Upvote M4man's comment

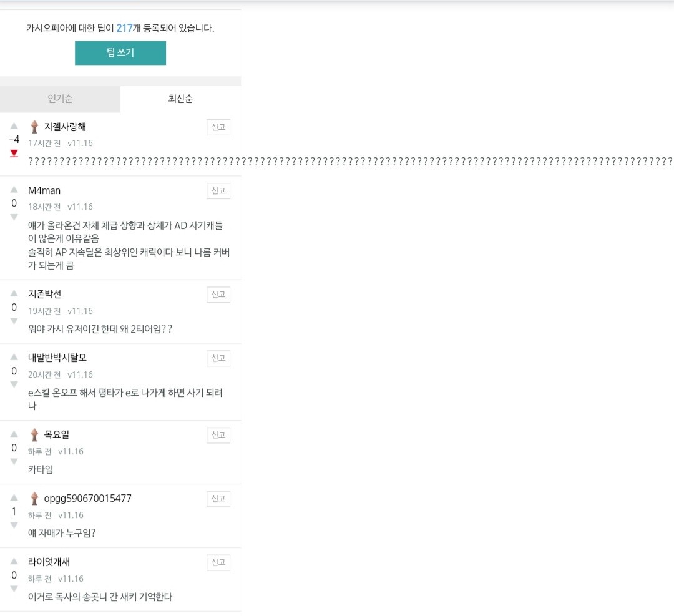coord(14,190)
